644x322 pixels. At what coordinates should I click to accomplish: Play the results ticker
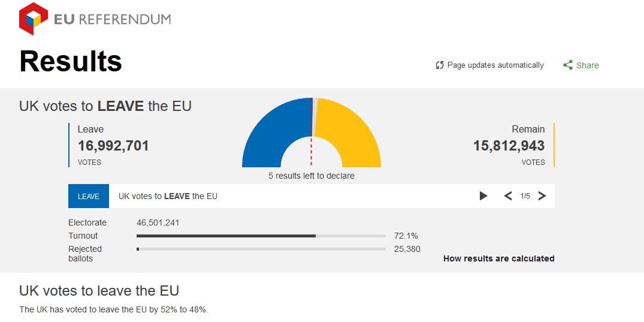[483, 196]
